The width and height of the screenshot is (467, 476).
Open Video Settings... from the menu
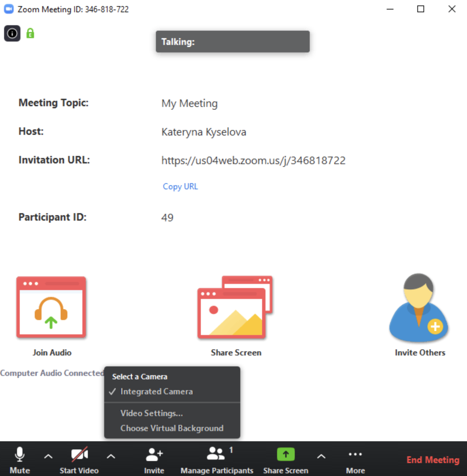pos(172,413)
